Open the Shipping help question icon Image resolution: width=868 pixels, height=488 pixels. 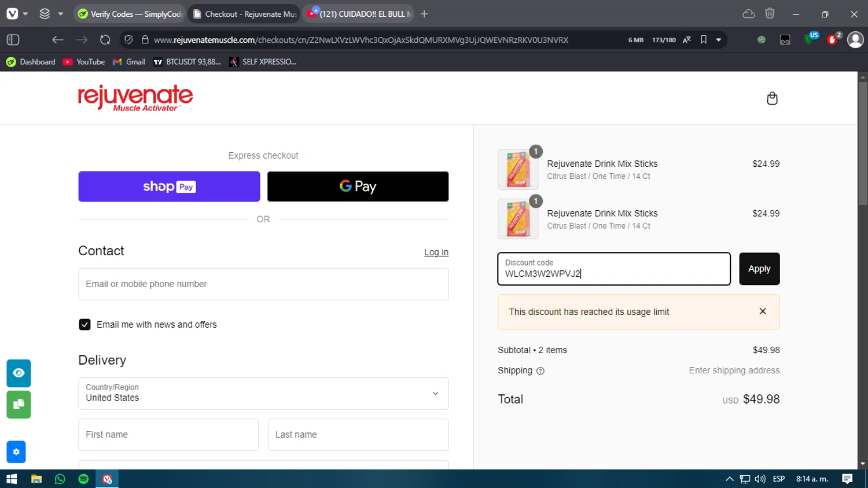pos(540,371)
